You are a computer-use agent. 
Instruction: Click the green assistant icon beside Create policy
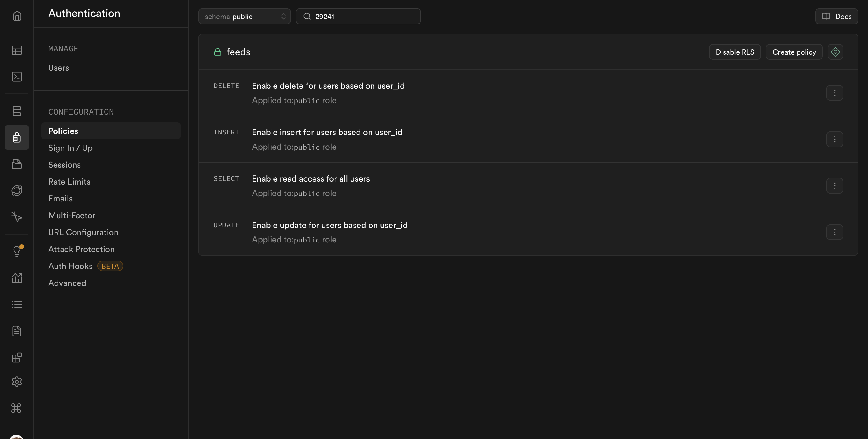835,52
